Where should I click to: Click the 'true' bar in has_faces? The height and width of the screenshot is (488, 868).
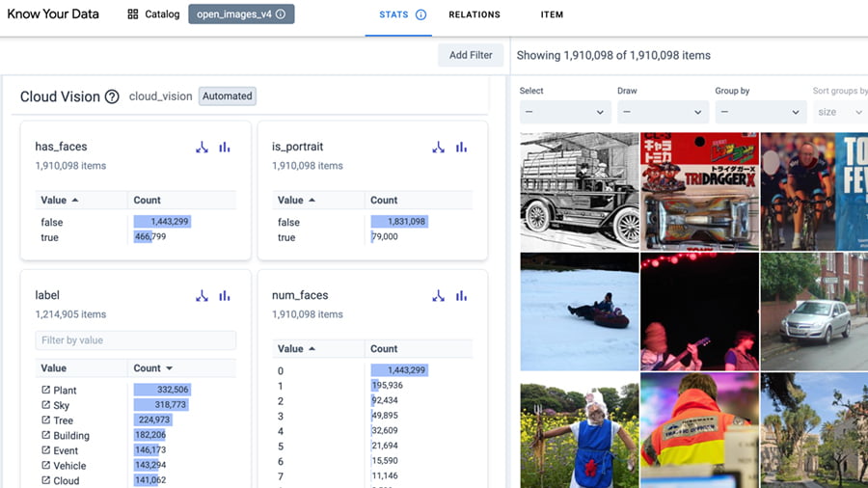pos(143,237)
